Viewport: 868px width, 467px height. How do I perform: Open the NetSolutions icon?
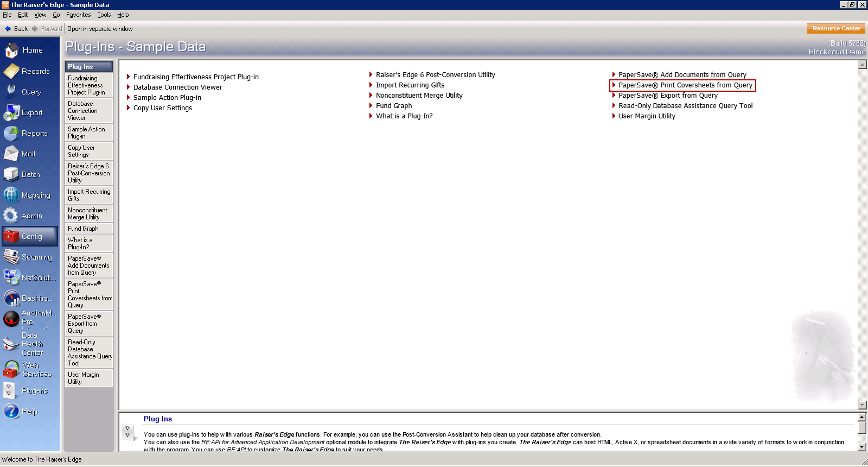click(x=11, y=277)
